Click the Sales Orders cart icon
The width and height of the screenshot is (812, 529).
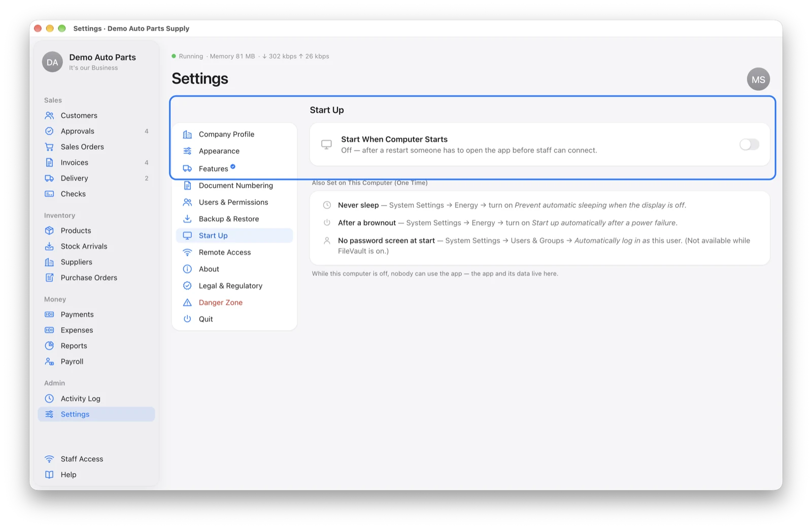(x=49, y=147)
